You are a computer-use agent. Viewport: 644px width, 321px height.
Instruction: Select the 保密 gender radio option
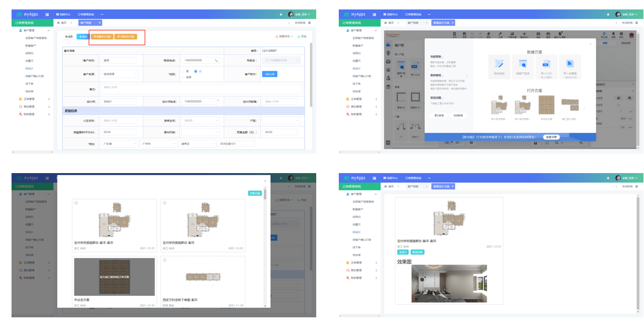[x=182, y=77]
